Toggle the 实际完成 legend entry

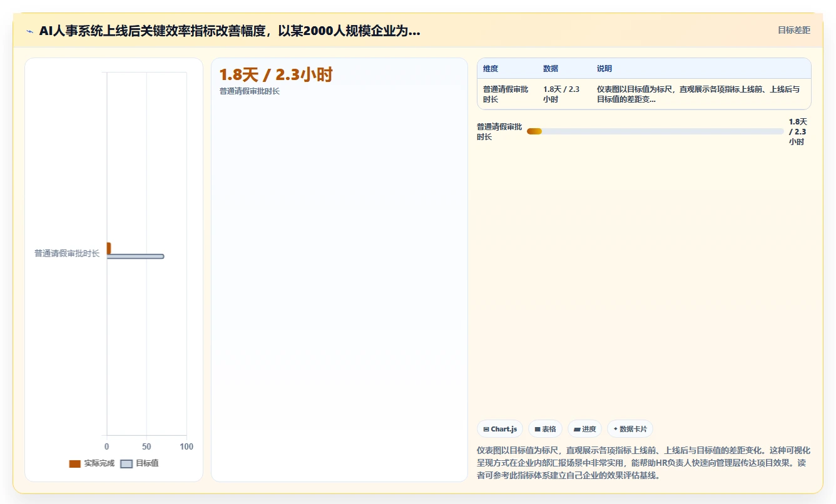click(x=91, y=463)
